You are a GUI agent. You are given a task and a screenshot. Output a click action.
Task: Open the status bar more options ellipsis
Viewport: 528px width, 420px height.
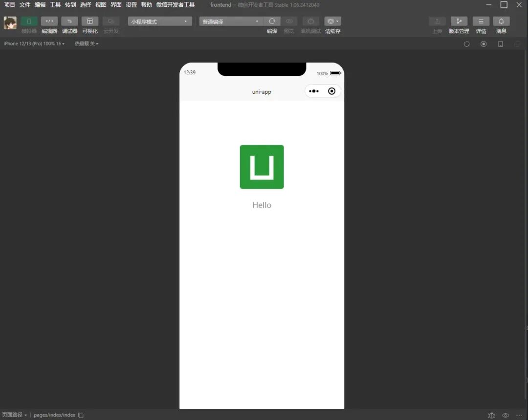point(519,415)
